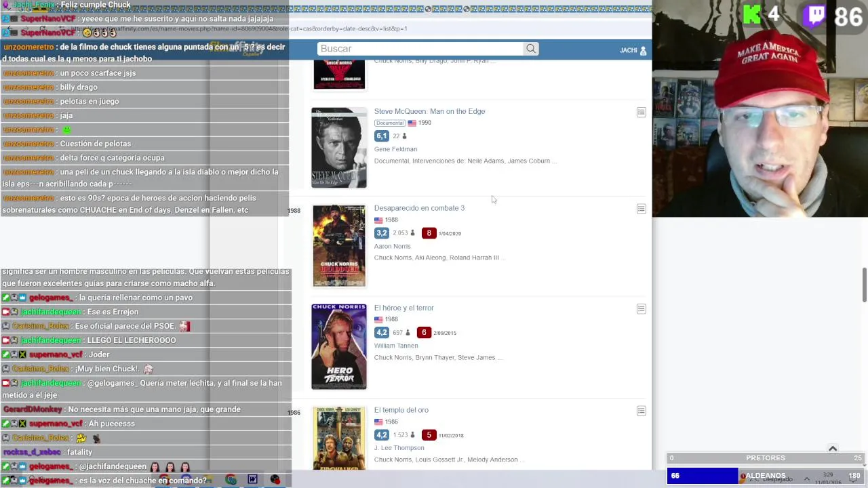Click the magnifier search icon

point(531,49)
